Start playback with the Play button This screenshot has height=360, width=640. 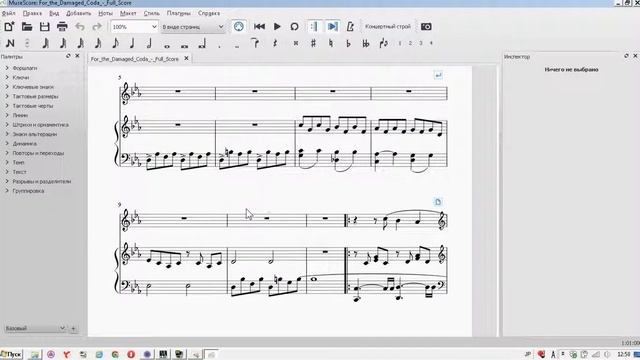click(x=277, y=27)
